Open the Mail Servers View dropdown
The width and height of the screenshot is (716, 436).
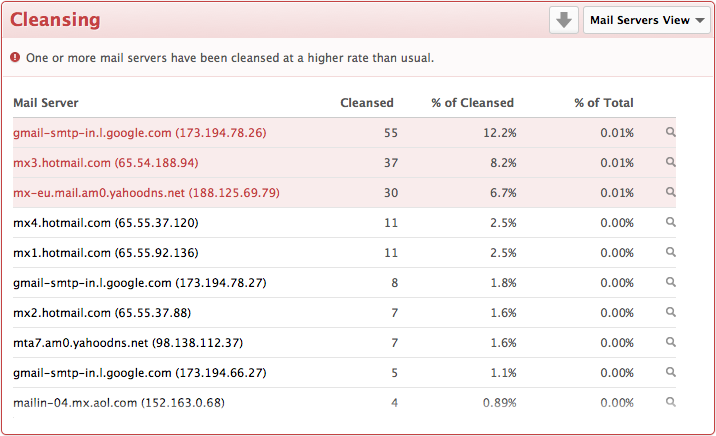coord(647,20)
